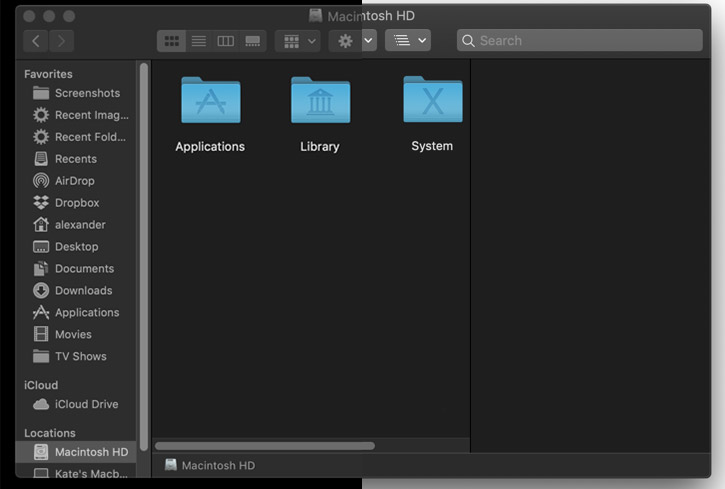Open the alexander home folder

(x=77, y=225)
